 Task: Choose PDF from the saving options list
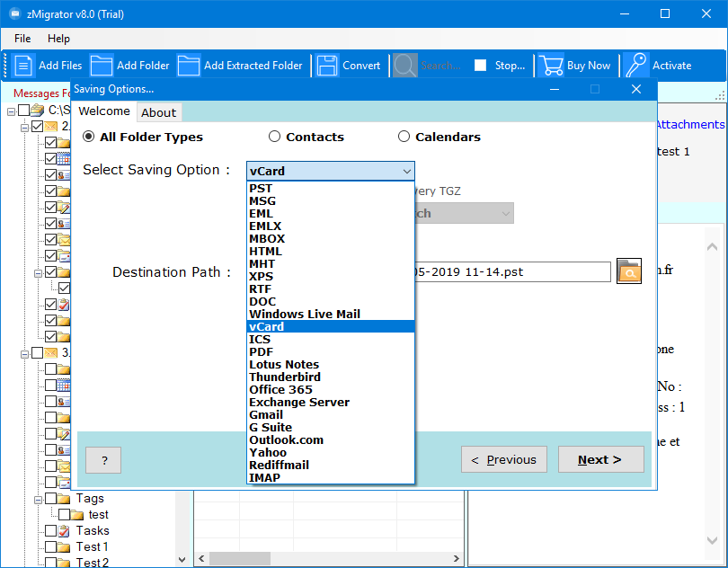click(262, 352)
